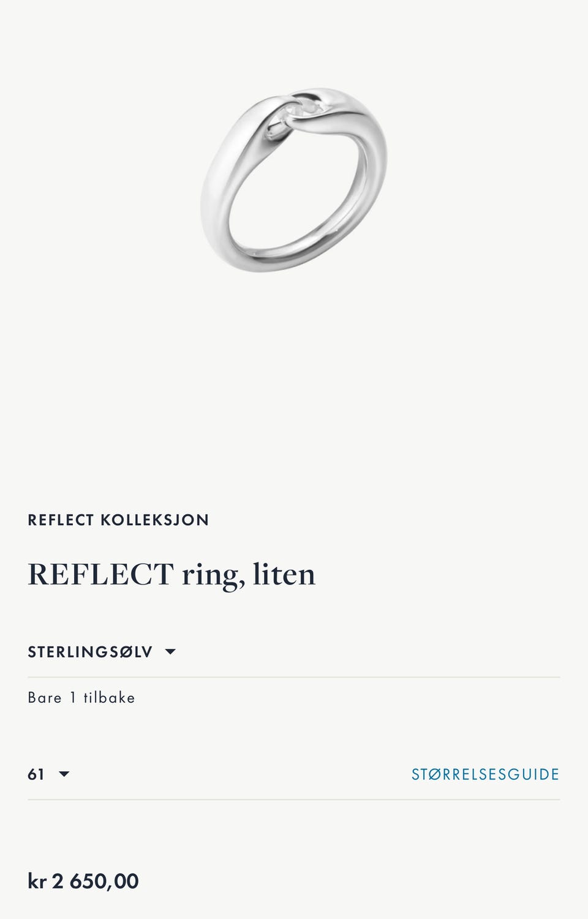Click the empty area below the ring image
588x919 pixels.
(x=294, y=380)
